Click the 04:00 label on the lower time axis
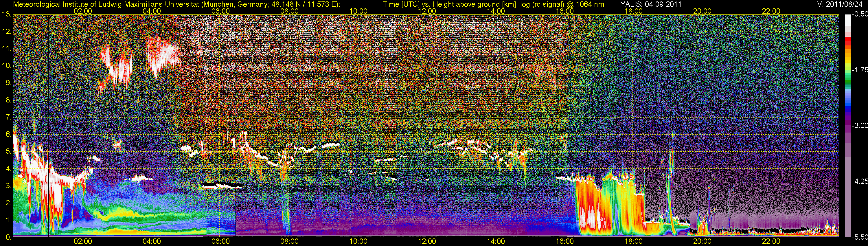The image size is (868, 246). point(152,241)
